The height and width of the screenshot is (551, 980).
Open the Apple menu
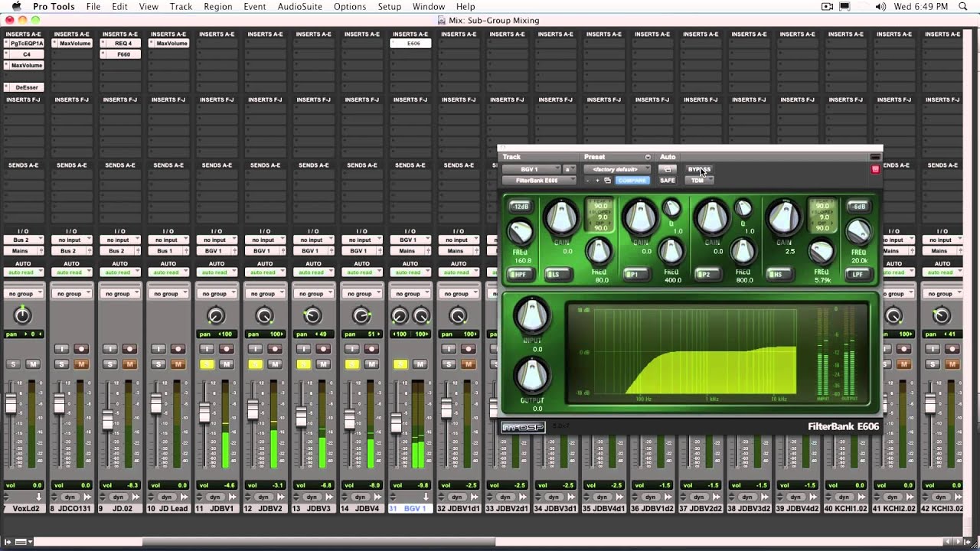tap(16, 7)
